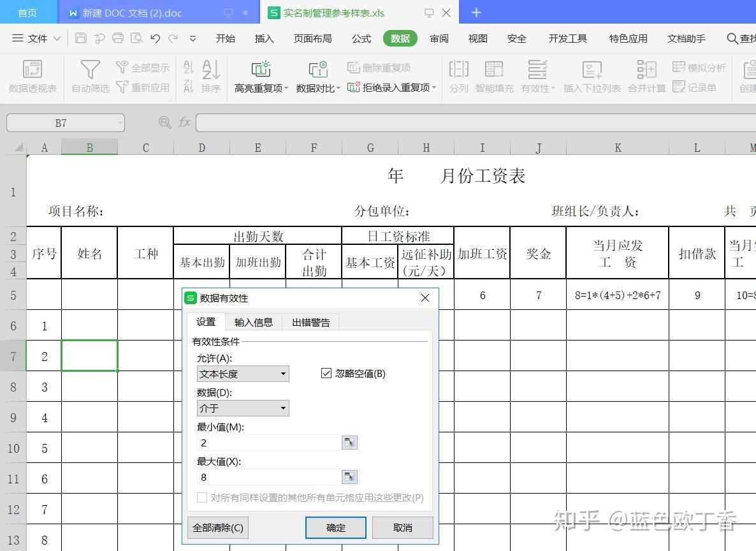Open the 公式 ribbon tab
The image size is (756, 551).
[361, 38]
